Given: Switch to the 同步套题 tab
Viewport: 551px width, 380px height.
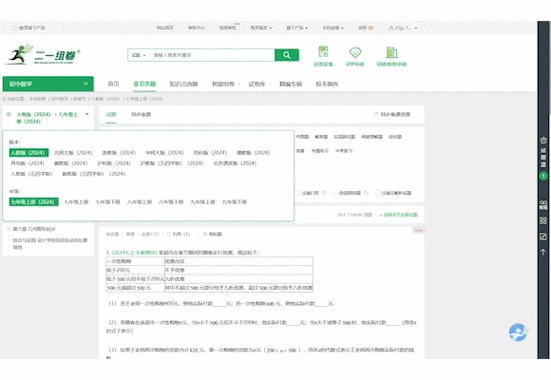Looking at the screenshot, I should [141, 114].
